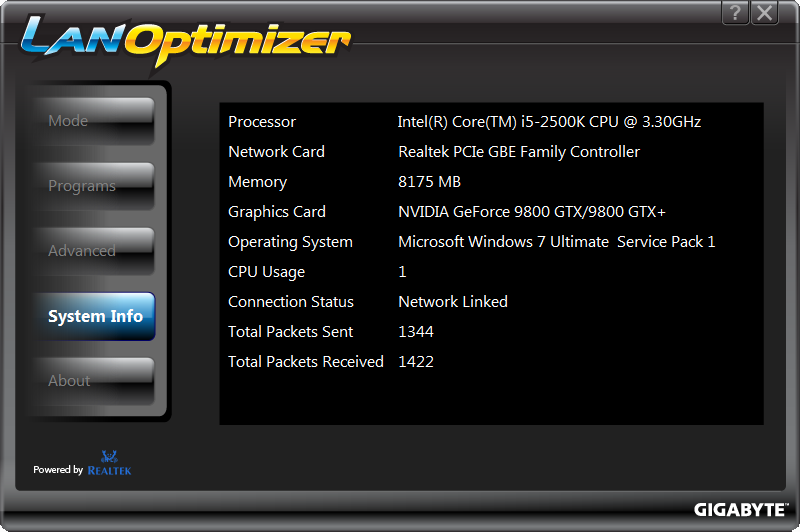This screenshot has width=800, height=532.
Task: Click the Powered by text
Action: click(x=58, y=470)
